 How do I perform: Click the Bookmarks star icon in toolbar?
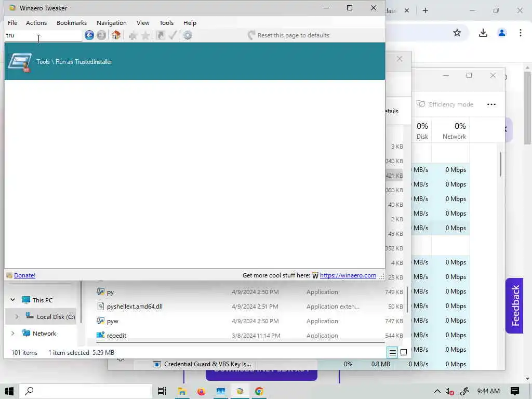pyautogui.click(x=145, y=35)
